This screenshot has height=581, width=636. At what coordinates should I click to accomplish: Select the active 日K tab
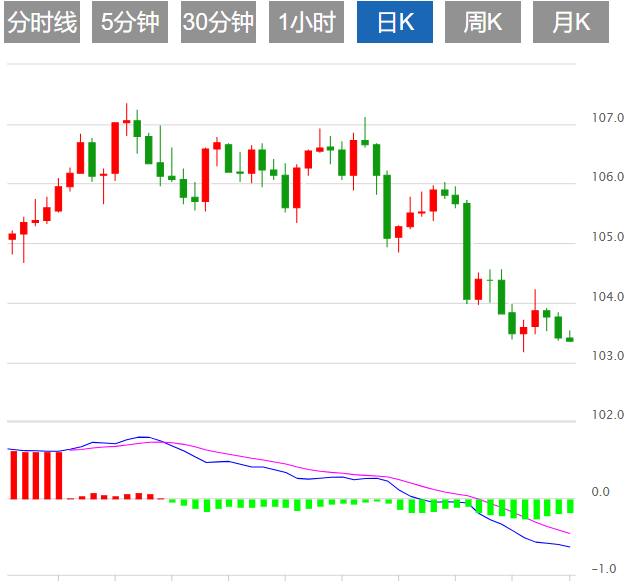pyautogui.click(x=394, y=22)
